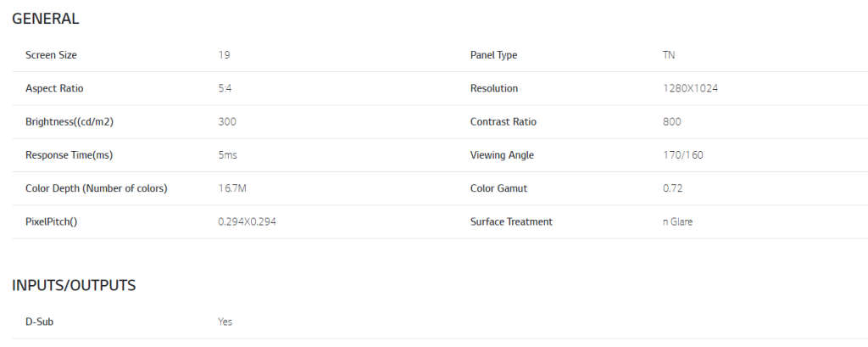Viewport: 868px width, 347px height.
Task: Click the 170/160 viewing angle value
Action: pos(682,155)
